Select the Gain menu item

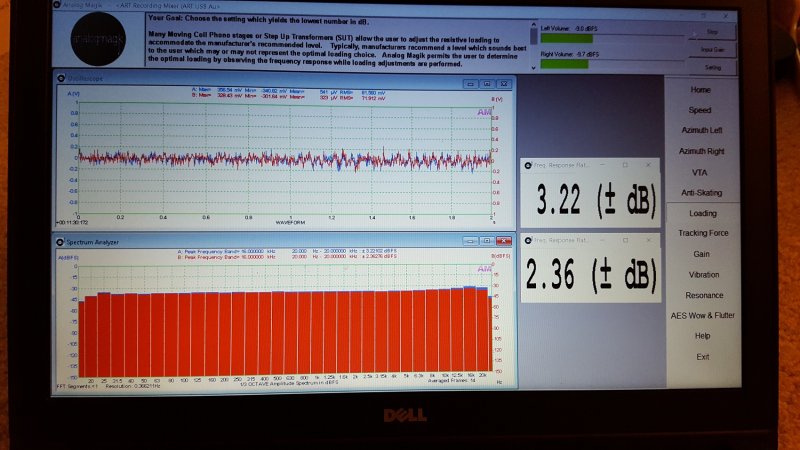701,254
